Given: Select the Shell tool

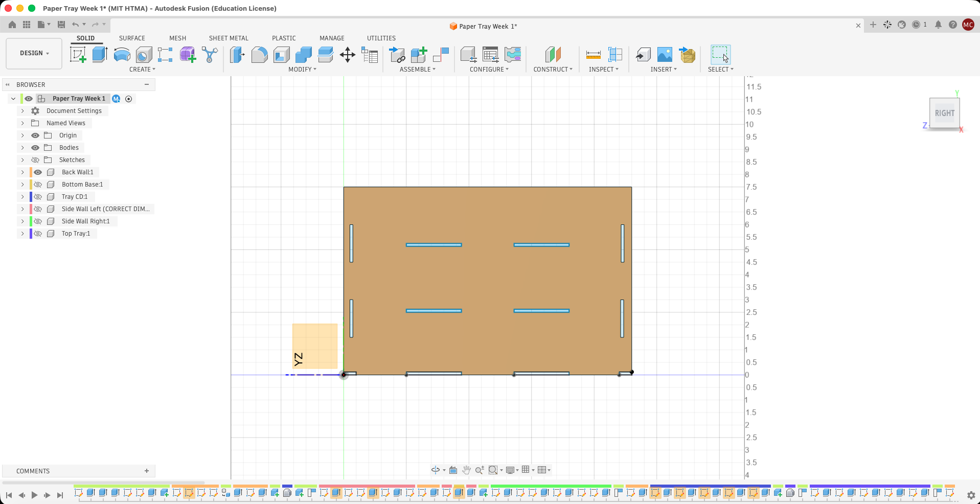Looking at the screenshot, I should click(x=281, y=55).
